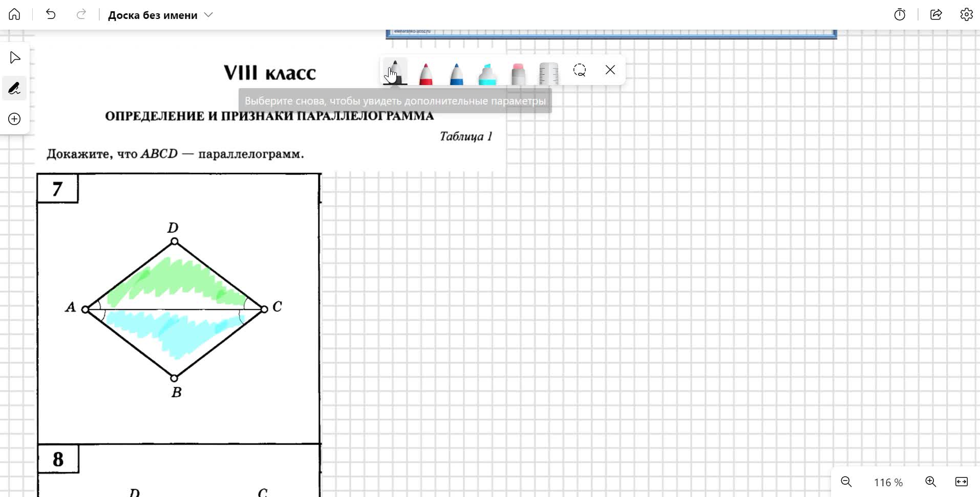The width and height of the screenshot is (980, 497).
Task: Open the timer tool
Action: 900,14
